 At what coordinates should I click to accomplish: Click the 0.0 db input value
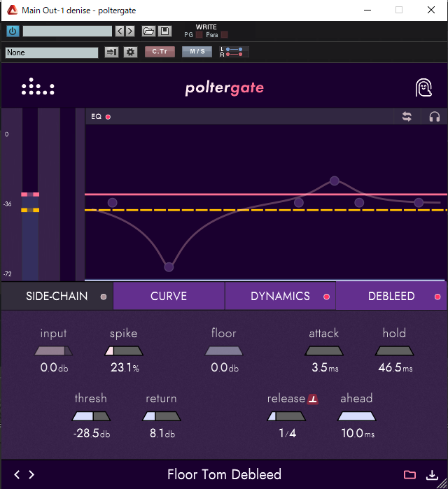click(x=54, y=368)
